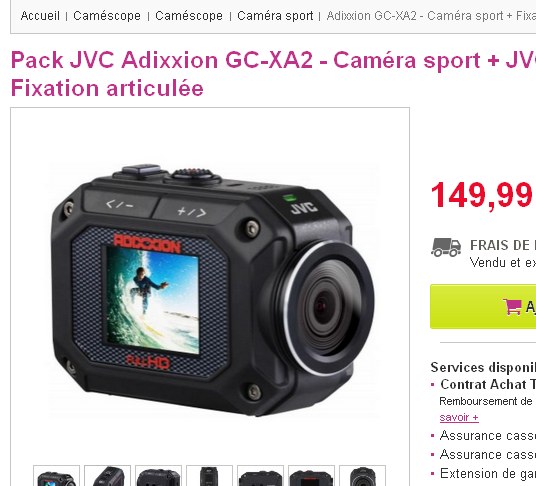This screenshot has height=486, width=536.
Task: View the last thumbnail showing lens front
Action: tap(362, 475)
